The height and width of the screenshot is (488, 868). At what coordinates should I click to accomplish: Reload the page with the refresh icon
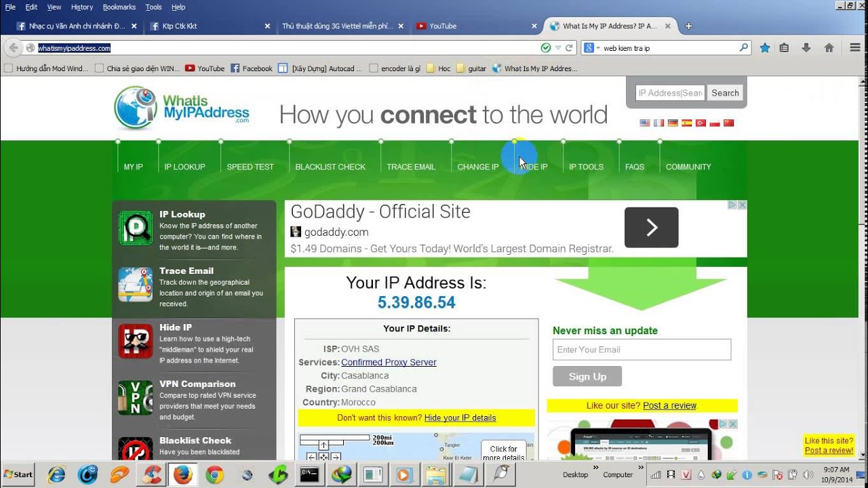tap(570, 48)
